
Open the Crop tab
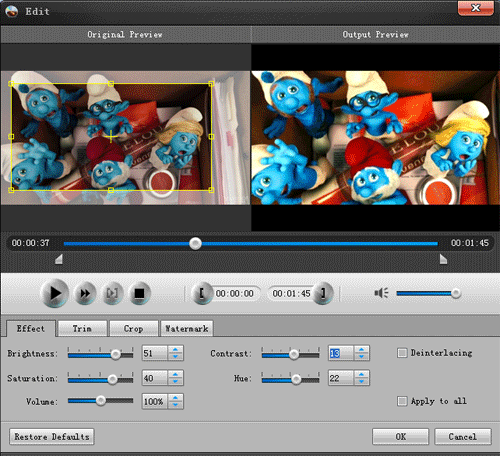(134, 329)
